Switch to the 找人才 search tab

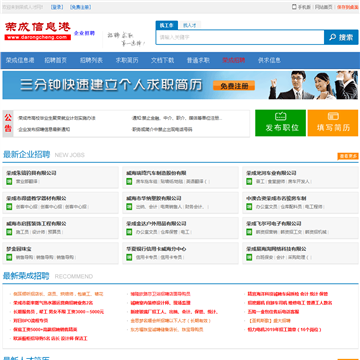tap(190, 25)
